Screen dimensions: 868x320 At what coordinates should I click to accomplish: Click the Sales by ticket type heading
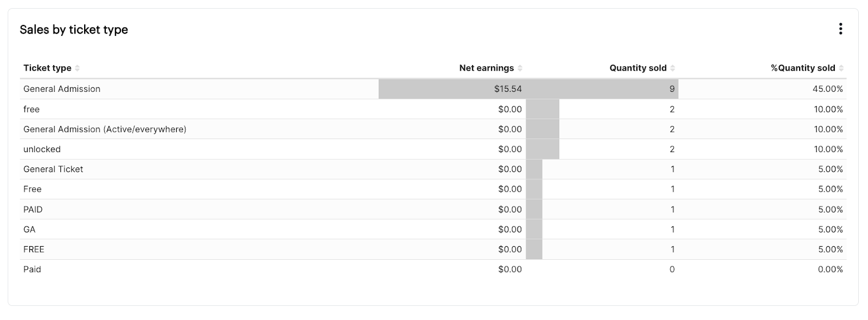74,29
